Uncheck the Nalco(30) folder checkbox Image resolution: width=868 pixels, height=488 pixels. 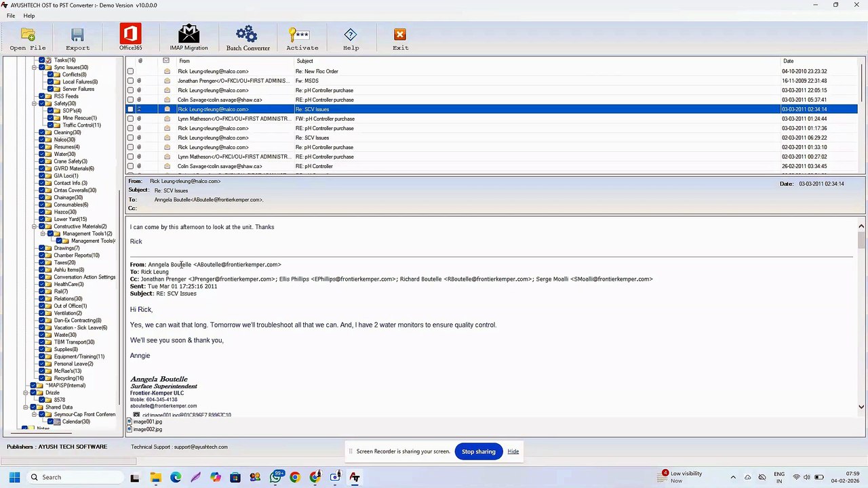tap(42, 140)
